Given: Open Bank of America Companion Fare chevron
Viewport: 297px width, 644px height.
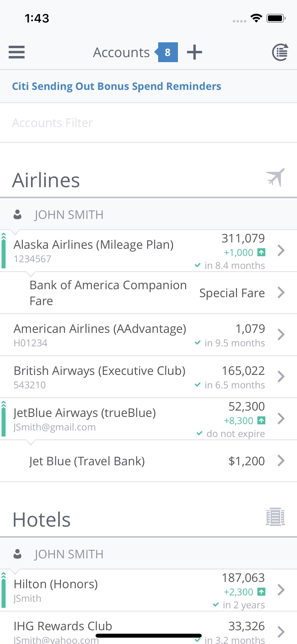Looking at the screenshot, I should 281,293.
